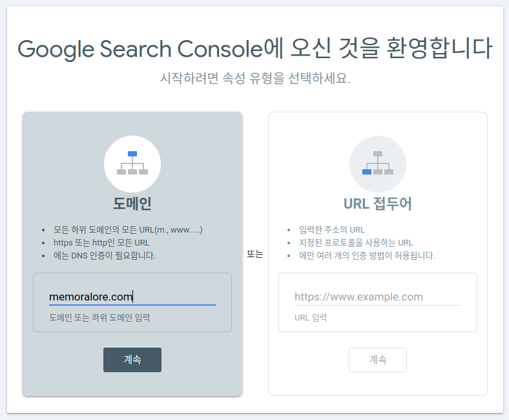Click the subtitle 시작하려면 속성 유형을 선택하세요
Image resolution: width=509 pixels, height=420 pixels.
[x=254, y=79]
